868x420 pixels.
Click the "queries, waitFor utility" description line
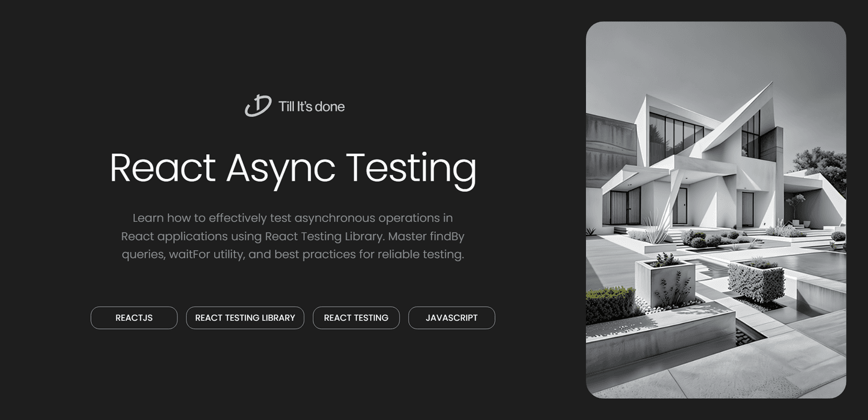coord(183,254)
